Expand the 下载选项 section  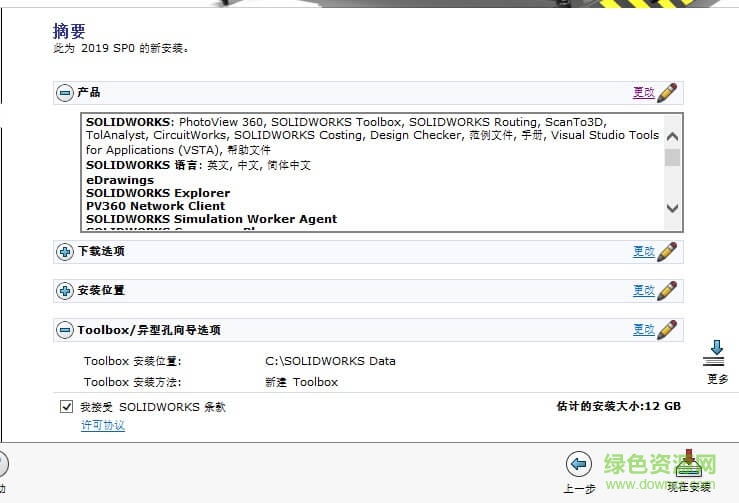pos(65,251)
